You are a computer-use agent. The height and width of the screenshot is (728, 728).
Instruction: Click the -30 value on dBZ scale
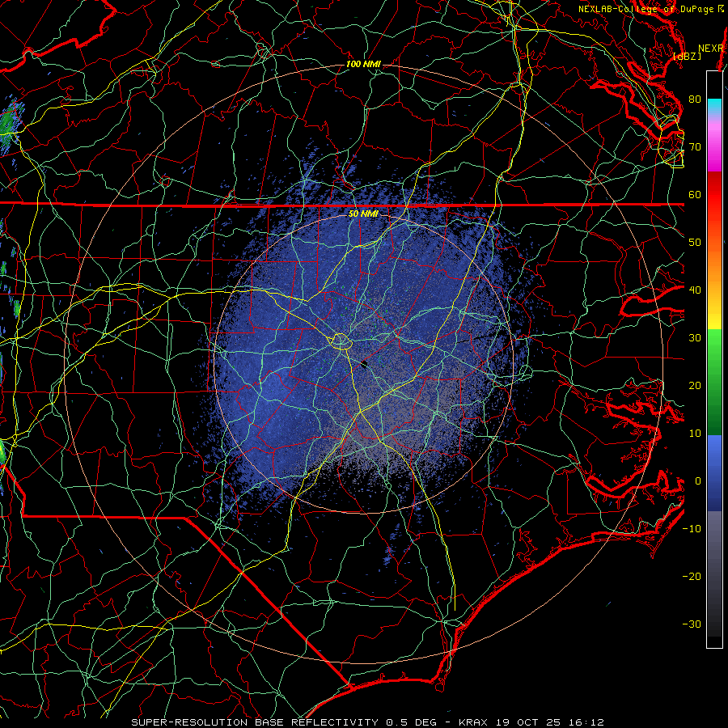coord(692,624)
